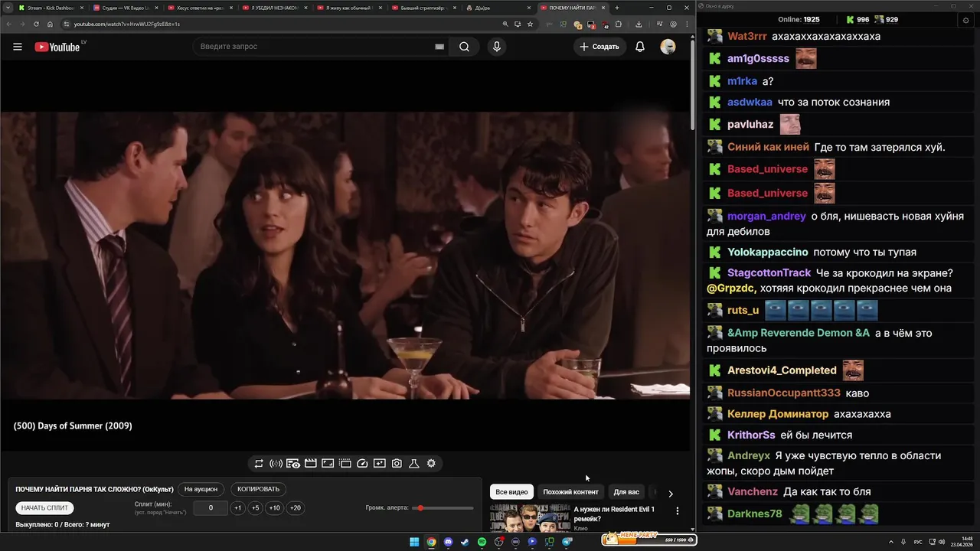Show the on-screen keyboard in the search box
The image size is (980, 551).
tap(439, 47)
